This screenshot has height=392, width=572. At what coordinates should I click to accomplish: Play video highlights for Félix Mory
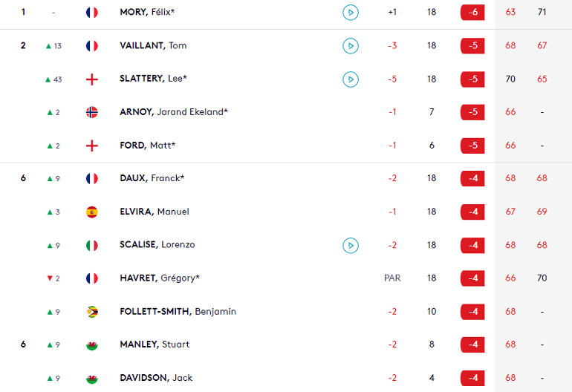coord(350,13)
